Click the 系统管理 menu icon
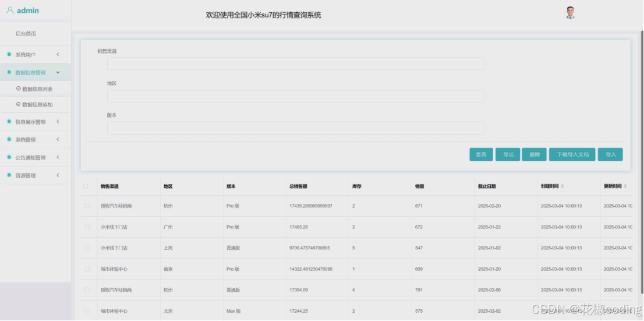 9,140
